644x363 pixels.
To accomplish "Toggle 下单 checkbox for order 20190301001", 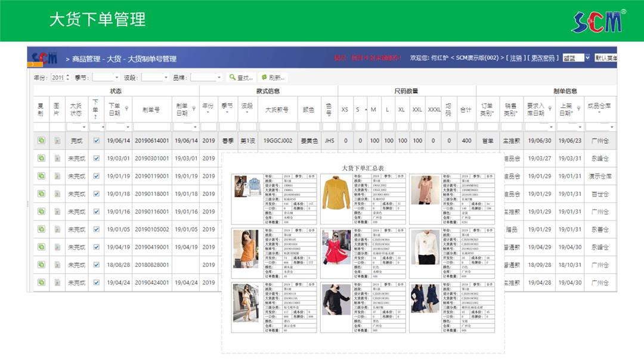I will [96, 158].
